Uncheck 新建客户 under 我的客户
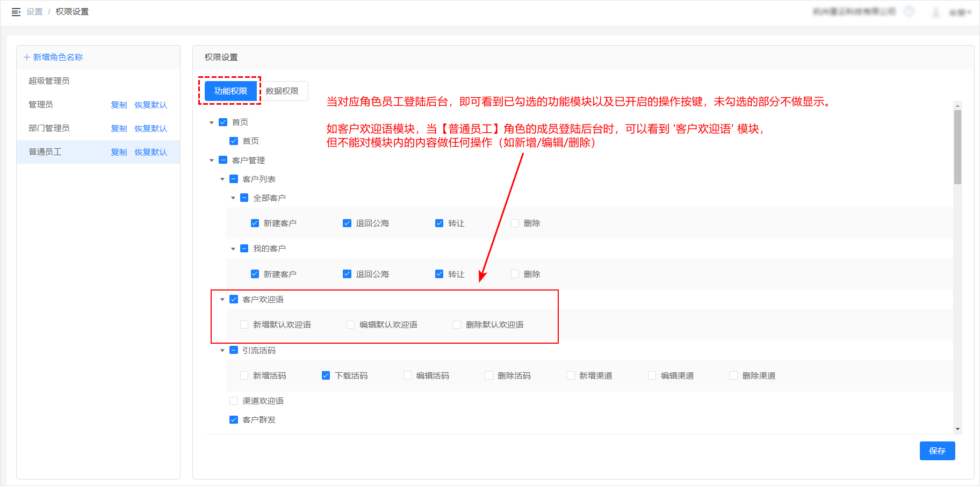The height and width of the screenshot is (486, 980). click(255, 274)
